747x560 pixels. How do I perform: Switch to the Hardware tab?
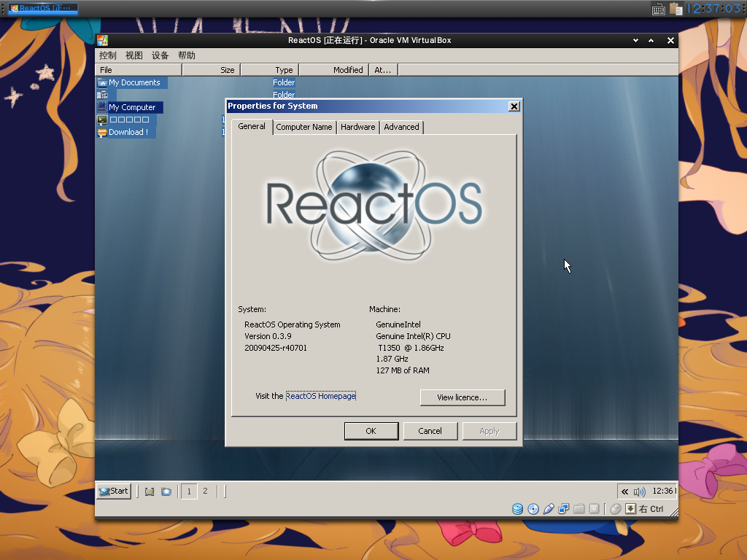pyautogui.click(x=357, y=126)
